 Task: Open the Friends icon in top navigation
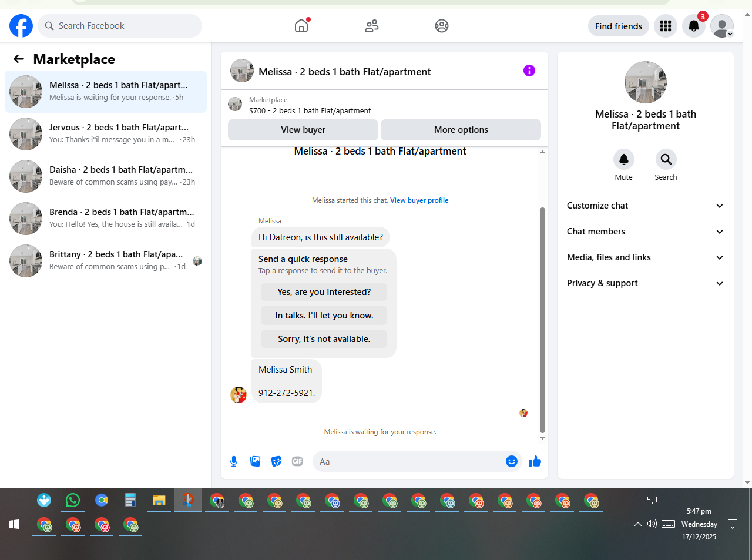(372, 26)
